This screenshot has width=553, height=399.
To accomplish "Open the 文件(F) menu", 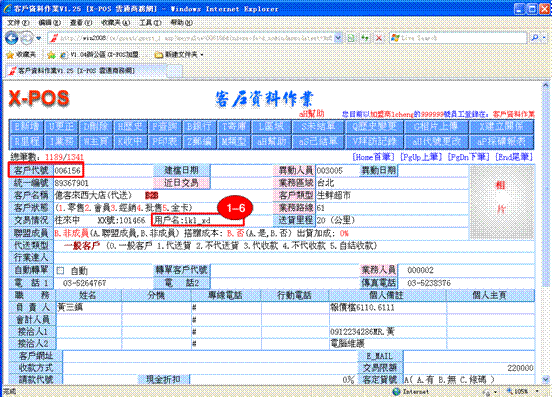I will pos(18,23).
